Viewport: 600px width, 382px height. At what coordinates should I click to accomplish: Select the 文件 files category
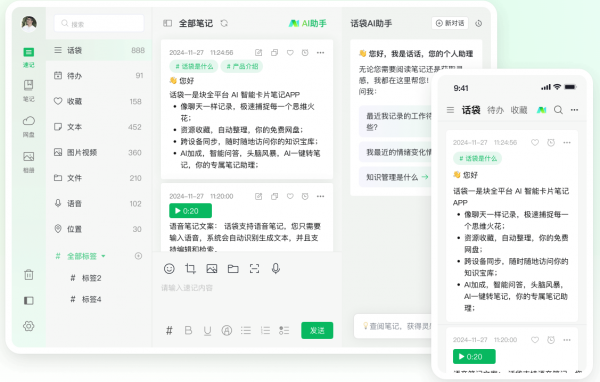(99, 178)
